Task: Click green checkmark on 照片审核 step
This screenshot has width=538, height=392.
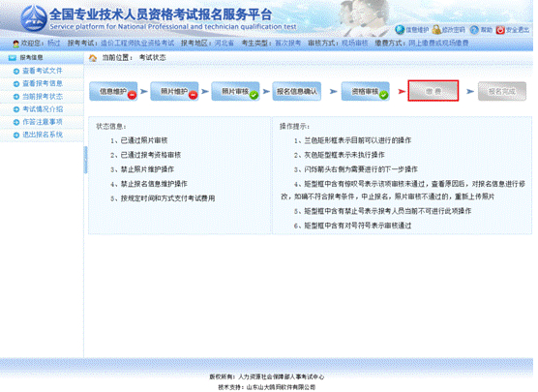Action: (x=254, y=95)
